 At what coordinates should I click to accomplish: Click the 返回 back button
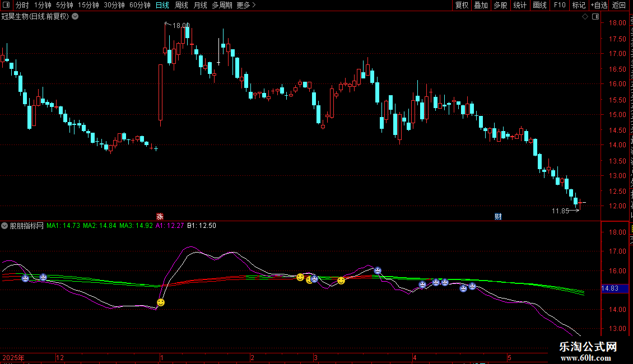point(619,5)
